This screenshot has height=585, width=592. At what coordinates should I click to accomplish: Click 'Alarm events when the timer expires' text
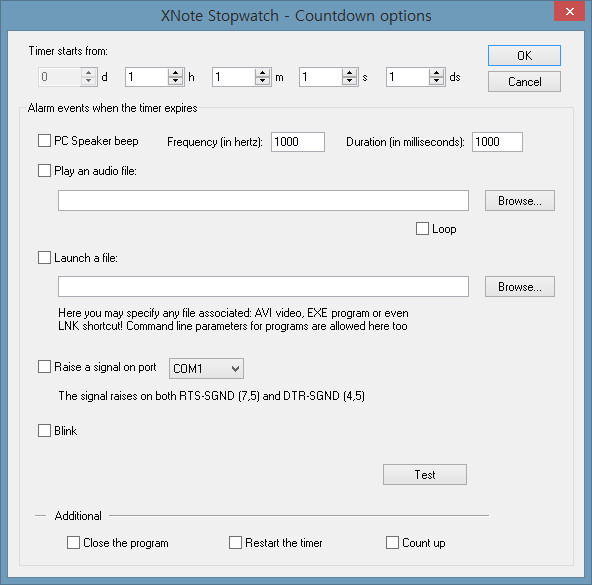113,108
